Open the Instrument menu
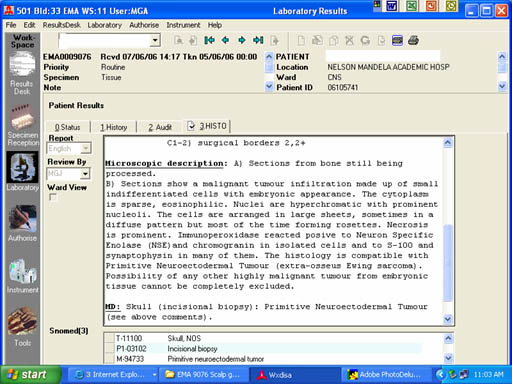The width and height of the screenshot is (512, 384). click(x=183, y=25)
